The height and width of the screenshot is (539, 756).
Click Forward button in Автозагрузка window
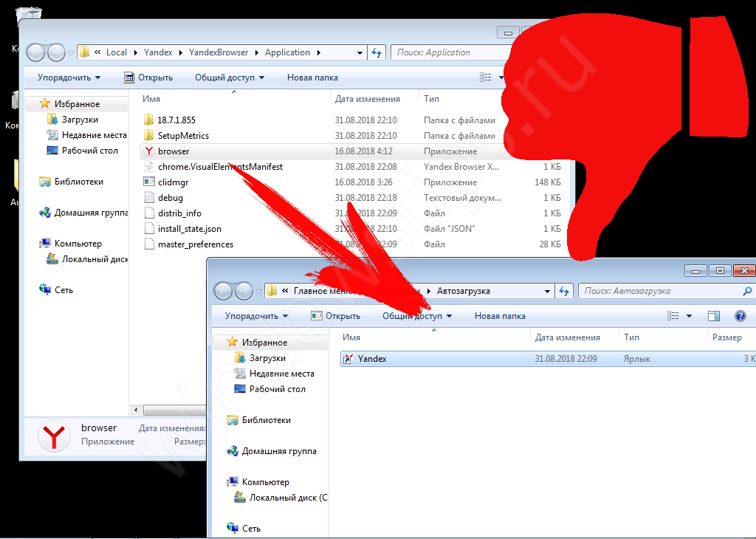point(244,291)
